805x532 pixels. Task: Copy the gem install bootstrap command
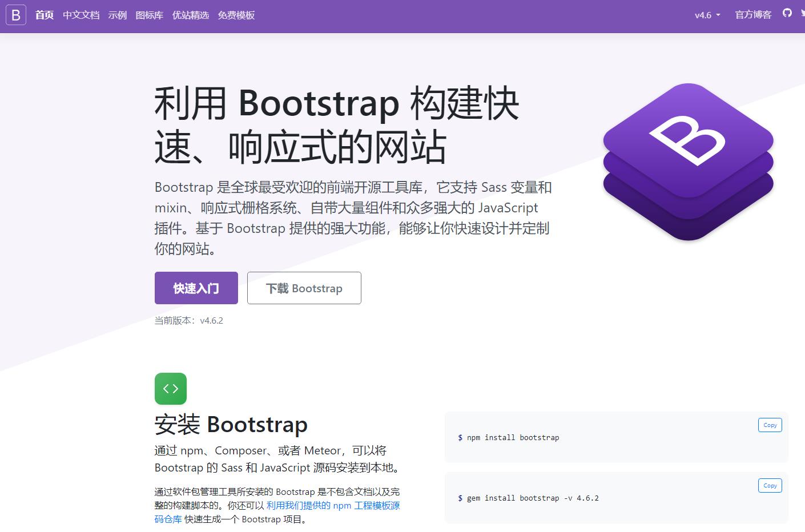pyautogui.click(x=770, y=485)
